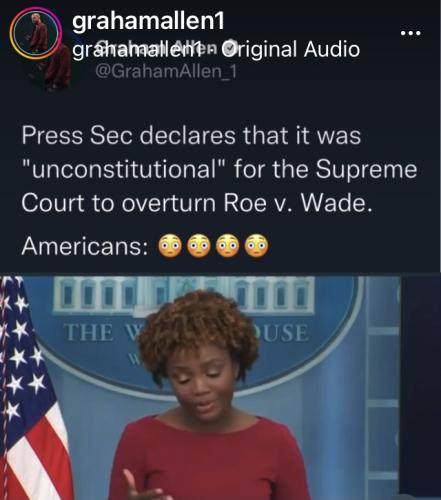Open the three-dot more options menu
The image size is (441, 500).
tap(411, 33)
